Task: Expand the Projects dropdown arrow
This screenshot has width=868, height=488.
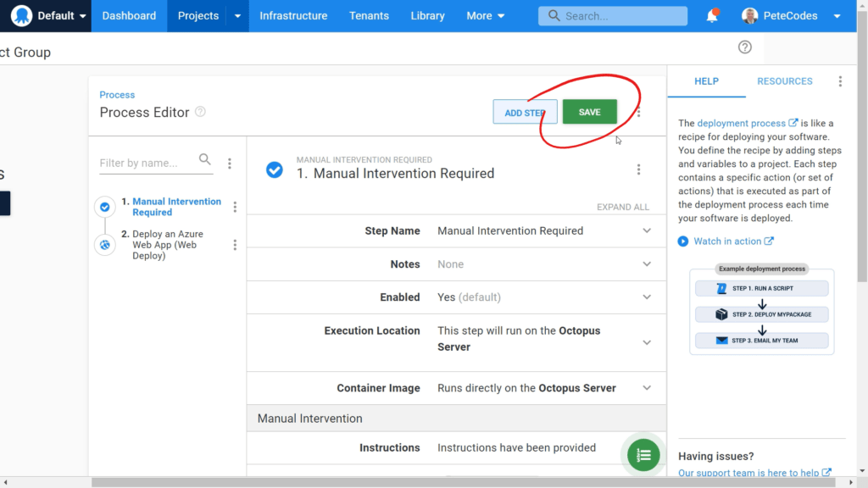Action: tap(237, 15)
